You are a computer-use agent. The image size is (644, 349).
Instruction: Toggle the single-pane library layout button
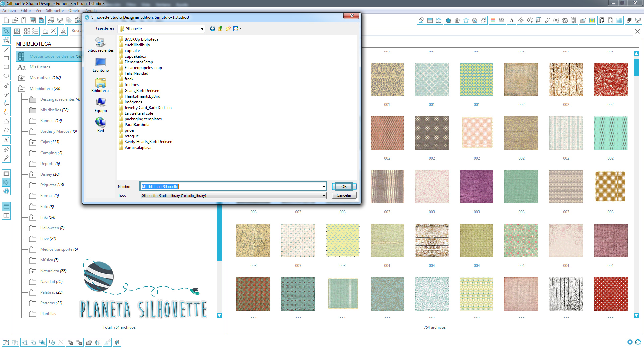6,207
